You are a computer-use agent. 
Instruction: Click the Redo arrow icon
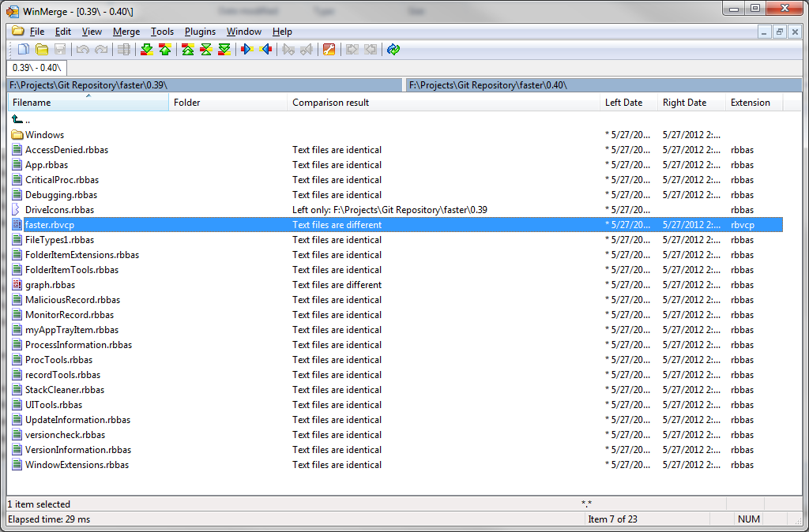point(101,50)
